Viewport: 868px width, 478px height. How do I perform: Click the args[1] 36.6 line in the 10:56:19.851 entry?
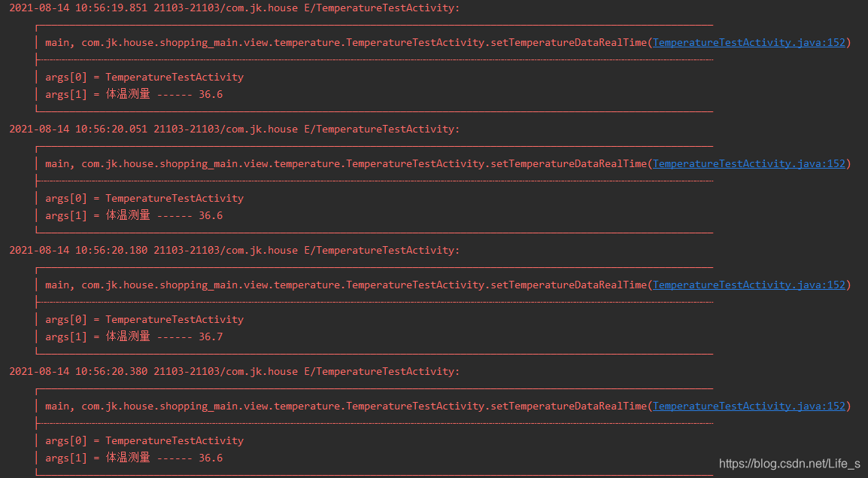134,94
